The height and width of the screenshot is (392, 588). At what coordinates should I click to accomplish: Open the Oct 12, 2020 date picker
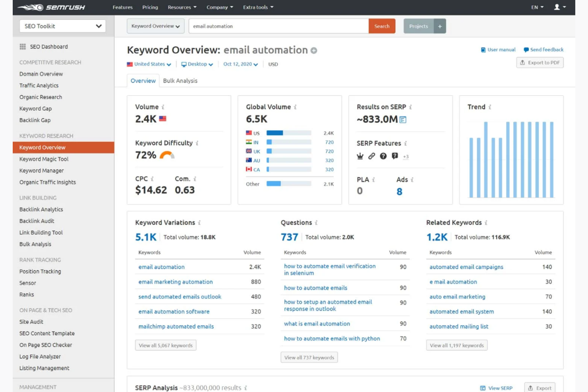240,64
